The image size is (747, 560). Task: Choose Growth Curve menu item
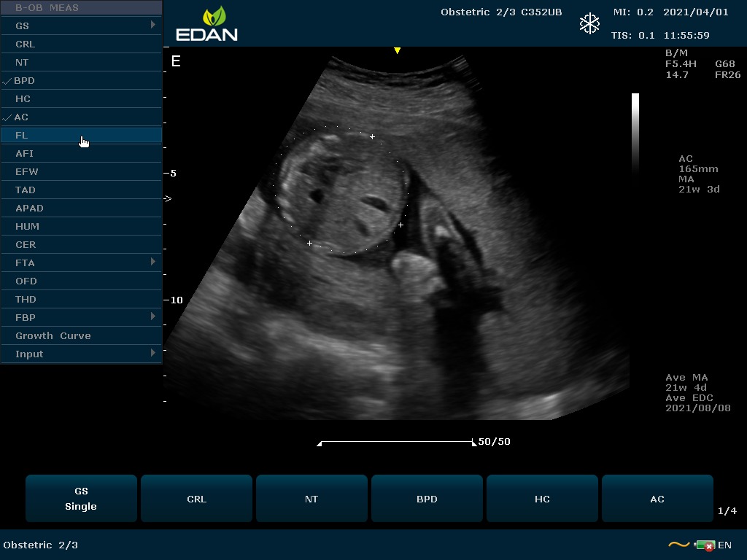tap(53, 335)
